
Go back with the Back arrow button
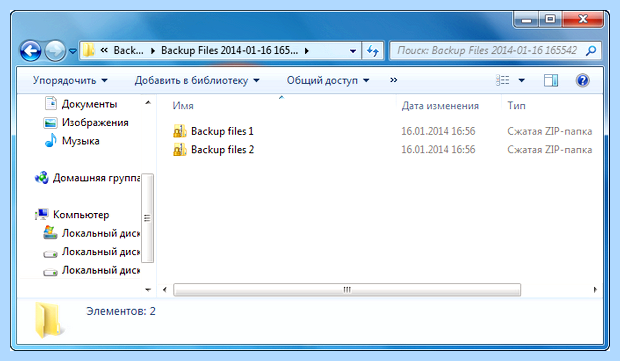pos(30,51)
